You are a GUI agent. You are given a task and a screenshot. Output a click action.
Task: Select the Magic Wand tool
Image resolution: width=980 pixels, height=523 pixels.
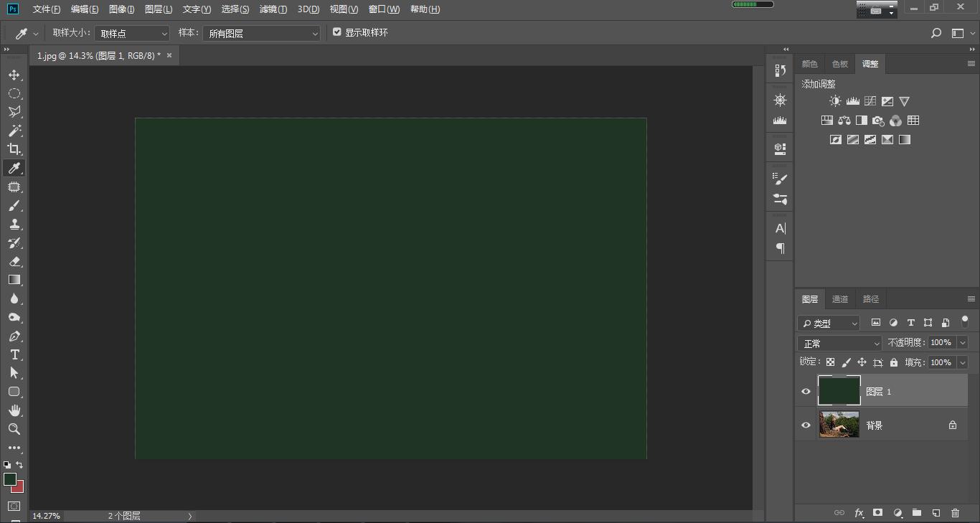pos(14,131)
